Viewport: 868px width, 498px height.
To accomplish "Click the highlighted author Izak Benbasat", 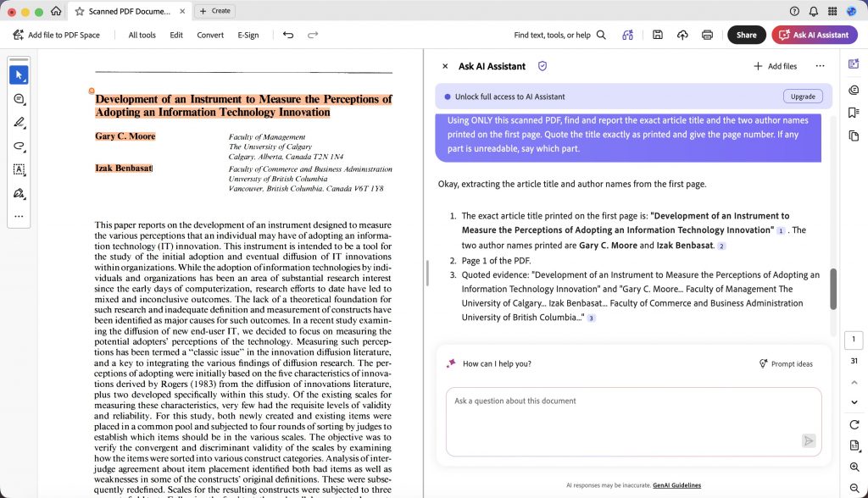I will pyautogui.click(x=124, y=168).
